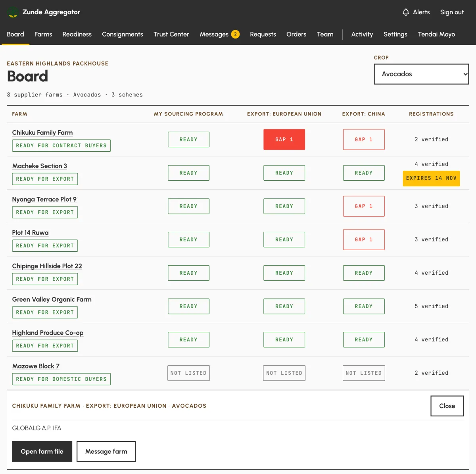Click Mazowe Block 7's China NOT LISTED cell

tap(364, 373)
